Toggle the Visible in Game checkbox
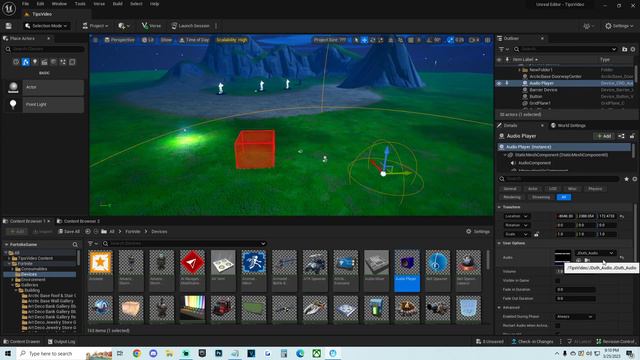This screenshot has height=360, width=640. [558, 281]
